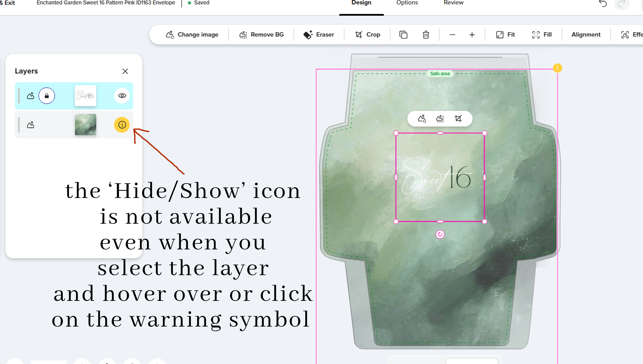Viewport: 643px width, 364px height.
Task: Click remove background icon in floating canvas toolbar
Action: pos(440,118)
